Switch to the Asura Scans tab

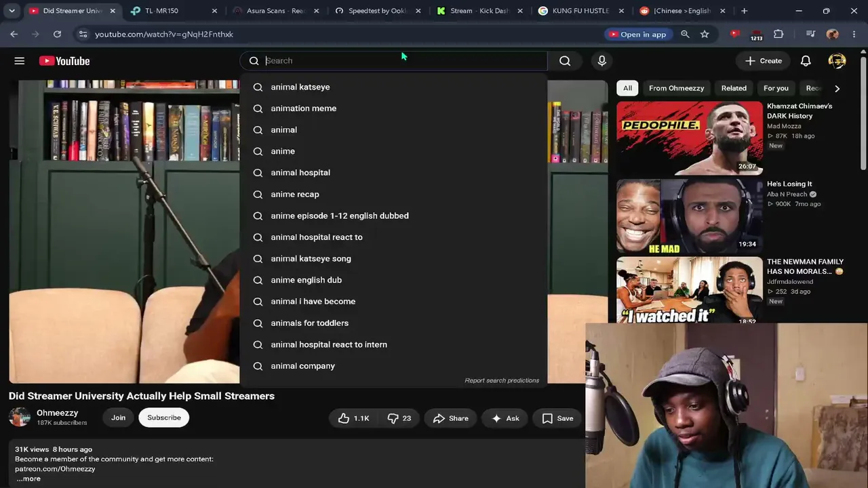[x=275, y=11]
